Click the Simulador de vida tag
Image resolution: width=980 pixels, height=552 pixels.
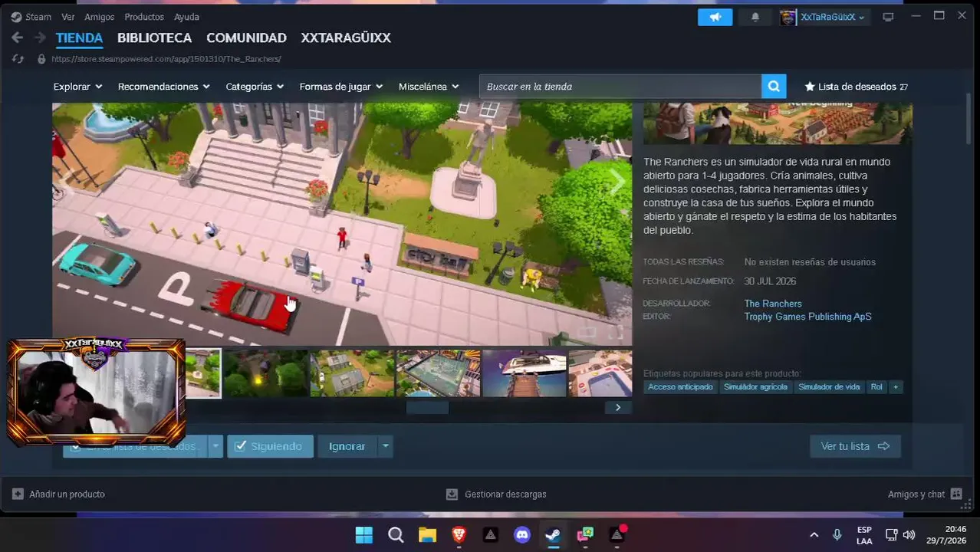click(829, 387)
